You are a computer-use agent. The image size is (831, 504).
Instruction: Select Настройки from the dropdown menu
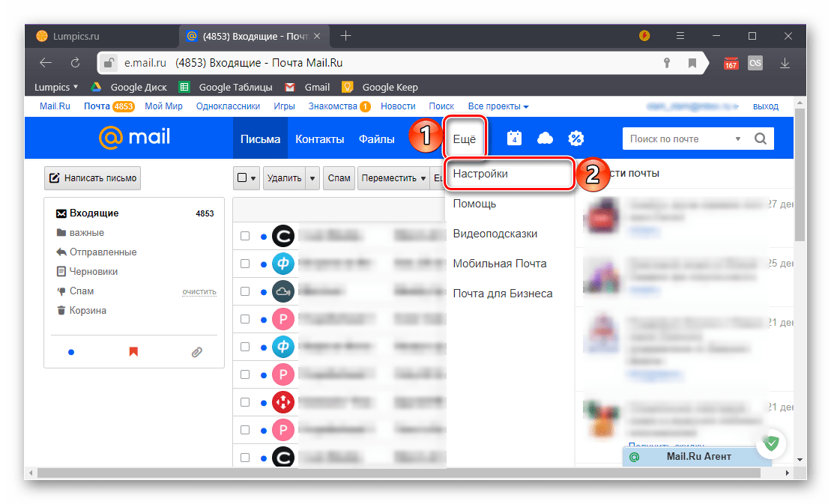[x=480, y=173]
